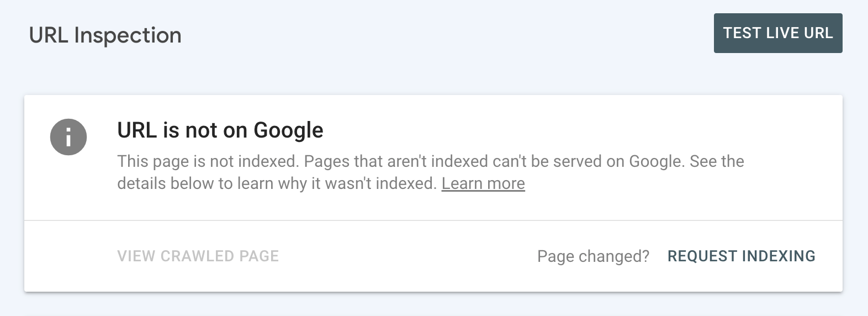Screen dimensions: 868x316
Task: Click the 'URL is not on Google' title
Action: pos(220,130)
